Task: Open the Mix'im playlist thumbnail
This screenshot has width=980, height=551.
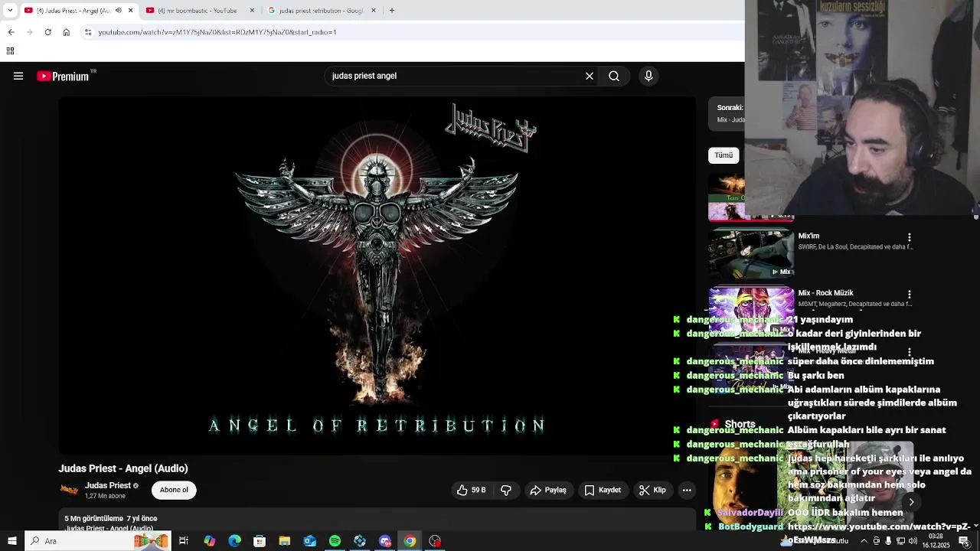Action: (751, 253)
